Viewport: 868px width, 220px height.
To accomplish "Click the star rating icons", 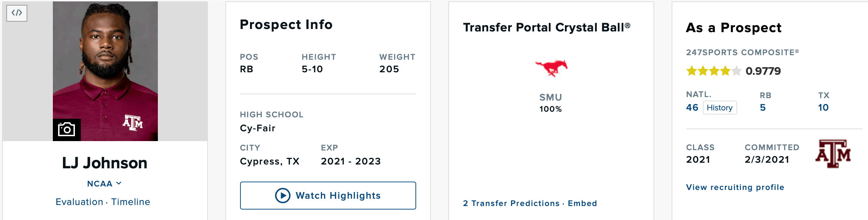I will click(714, 71).
